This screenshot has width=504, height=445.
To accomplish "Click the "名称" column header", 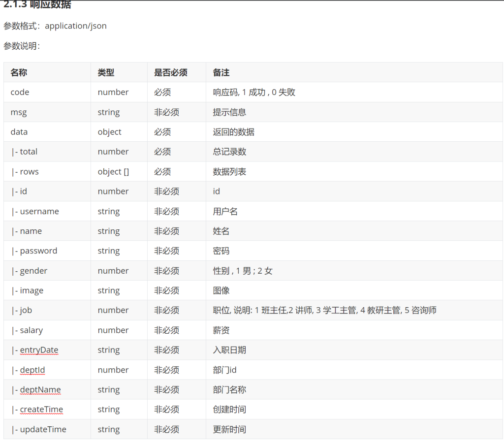I will click(19, 72).
